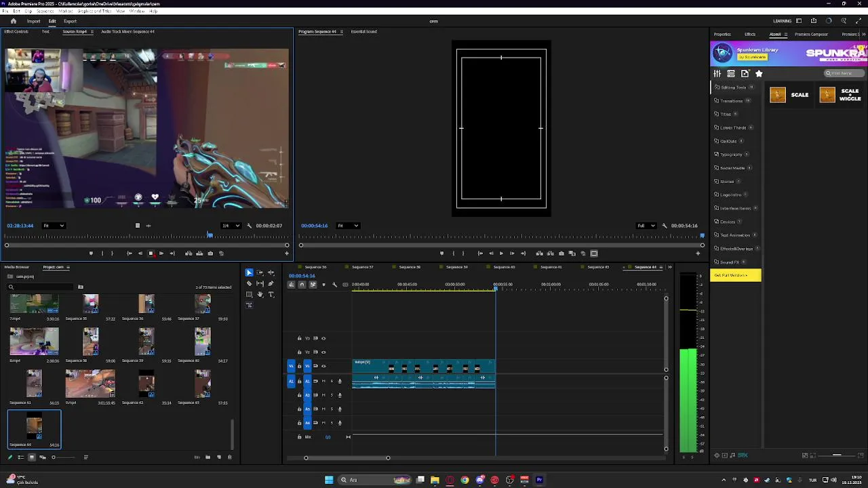The image size is (868, 488).
Task: Select the Slip tool
Action: coord(260,283)
